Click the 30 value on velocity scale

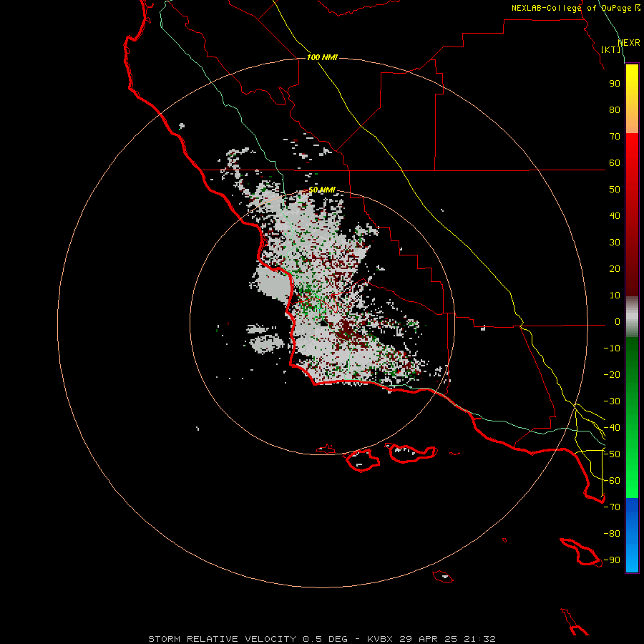(615, 243)
